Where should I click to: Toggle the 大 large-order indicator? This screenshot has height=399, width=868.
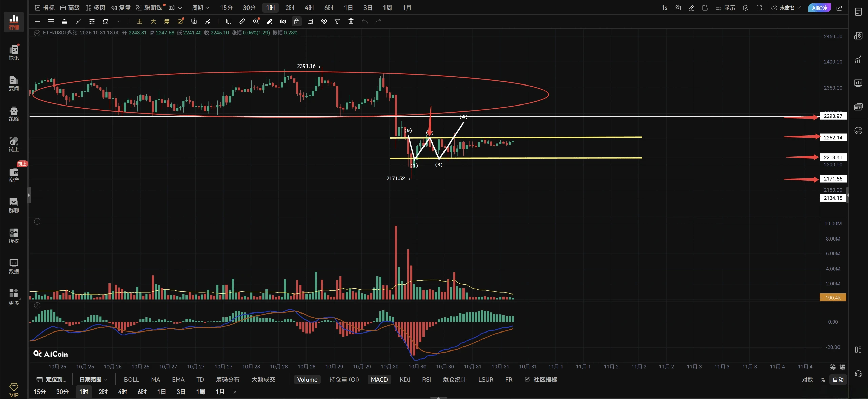pyautogui.click(x=153, y=21)
